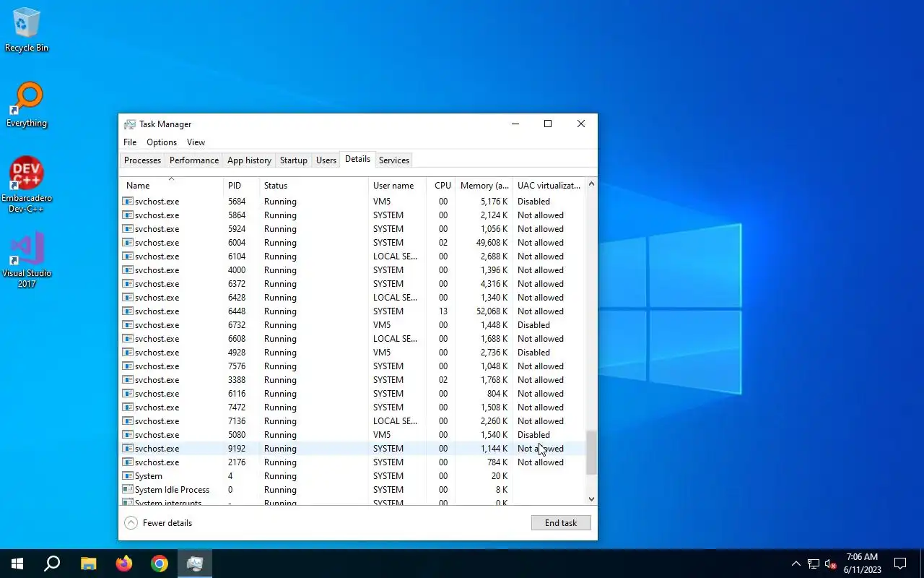The image size is (924, 578).
Task: Select the svchost.exe row with PID 6104
Action: pos(352,256)
